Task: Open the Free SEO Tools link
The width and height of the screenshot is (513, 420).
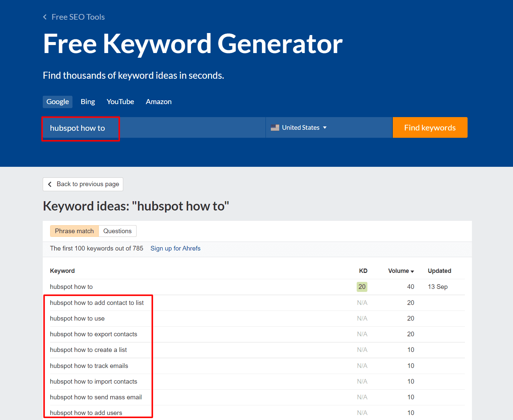Action: point(78,17)
